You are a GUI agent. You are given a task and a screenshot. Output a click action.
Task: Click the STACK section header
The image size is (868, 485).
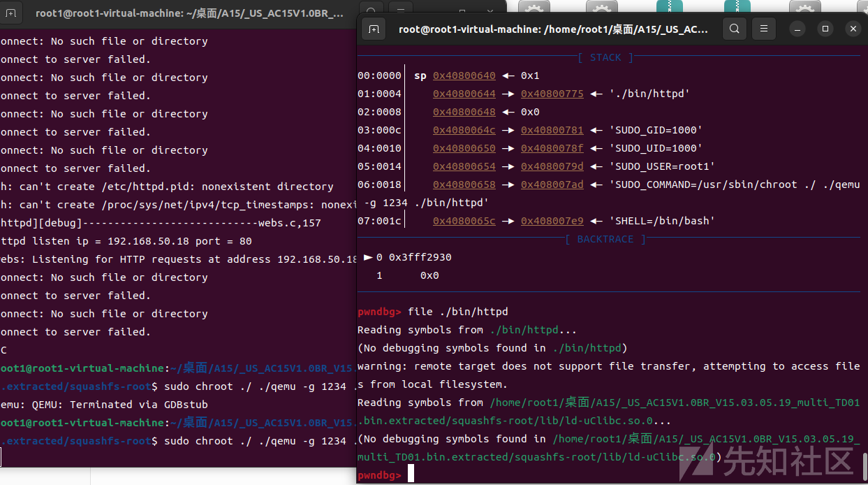click(x=605, y=57)
